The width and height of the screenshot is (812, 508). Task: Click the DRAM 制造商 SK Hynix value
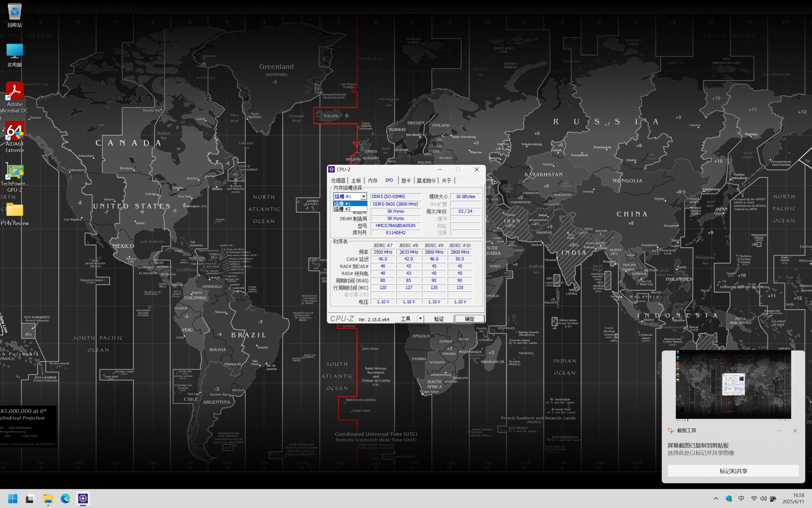[396, 218]
